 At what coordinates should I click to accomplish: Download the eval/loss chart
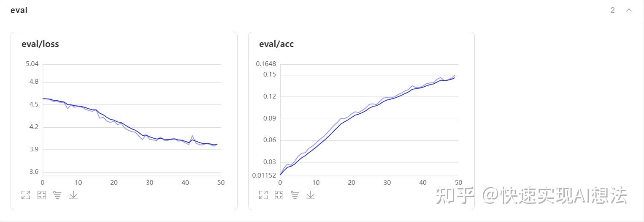[73, 195]
